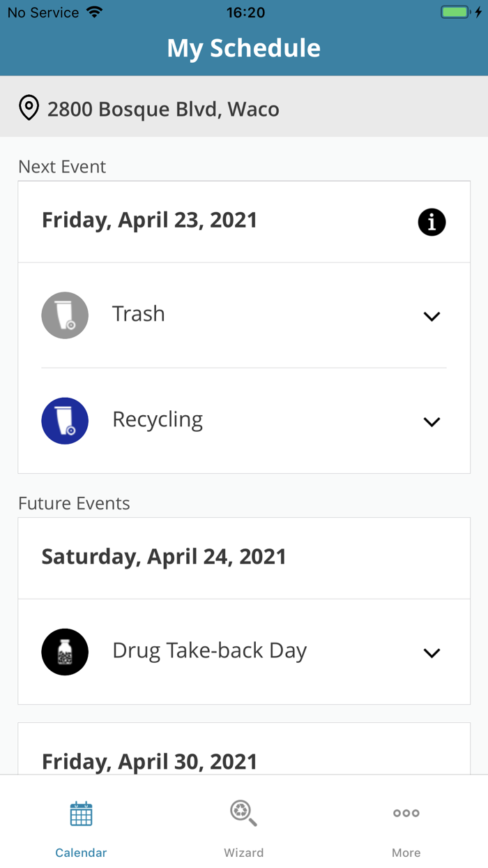Tap the Recycling row label
Screen dimensions: 488x868
coord(158,420)
